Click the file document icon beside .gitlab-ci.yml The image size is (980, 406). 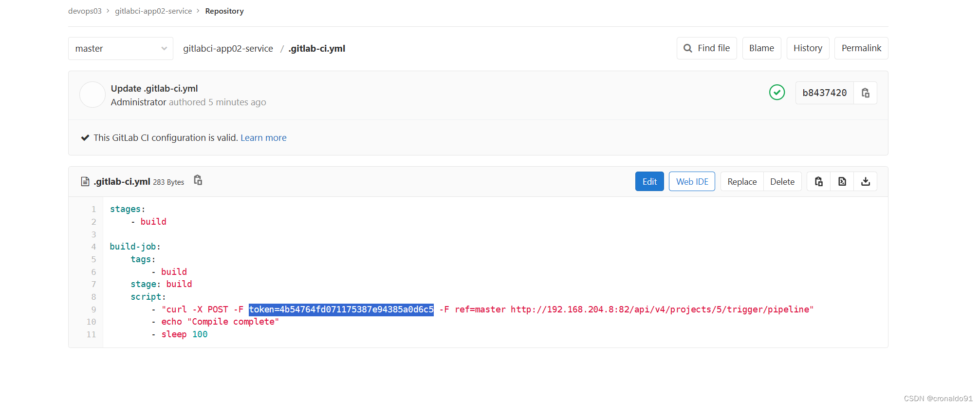point(85,182)
